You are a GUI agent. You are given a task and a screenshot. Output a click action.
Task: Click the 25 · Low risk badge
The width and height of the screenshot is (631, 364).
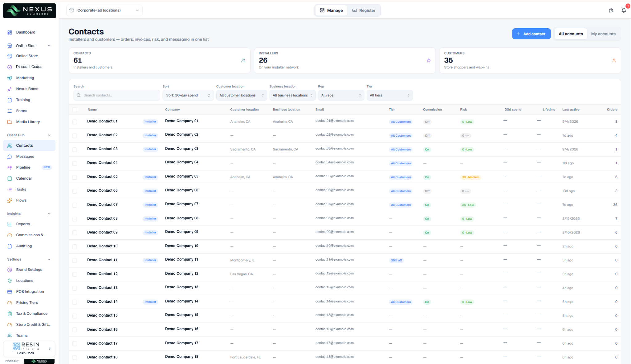(468, 205)
